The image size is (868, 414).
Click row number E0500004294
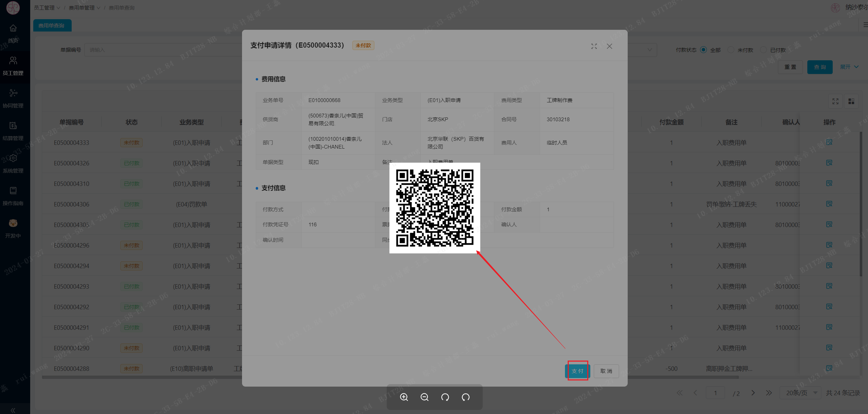(71, 266)
